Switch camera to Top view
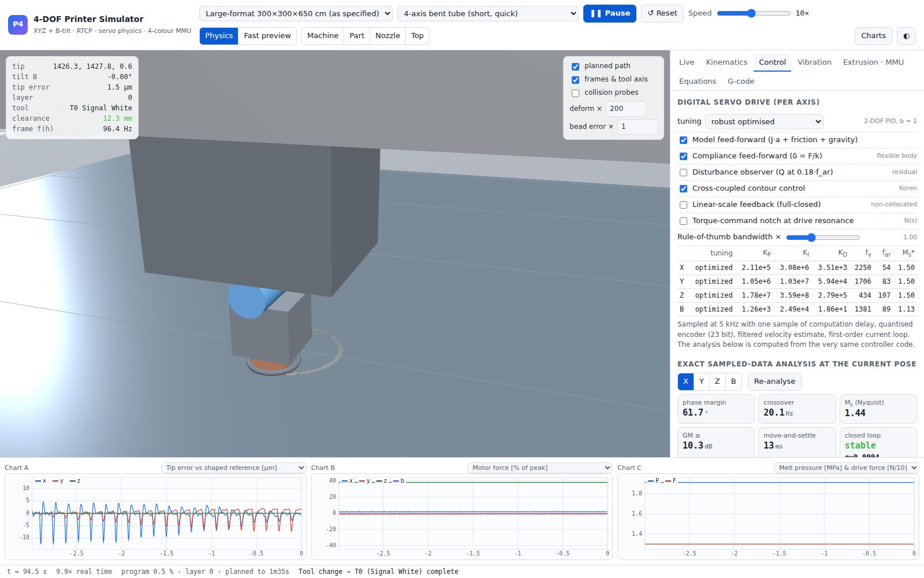 418,36
